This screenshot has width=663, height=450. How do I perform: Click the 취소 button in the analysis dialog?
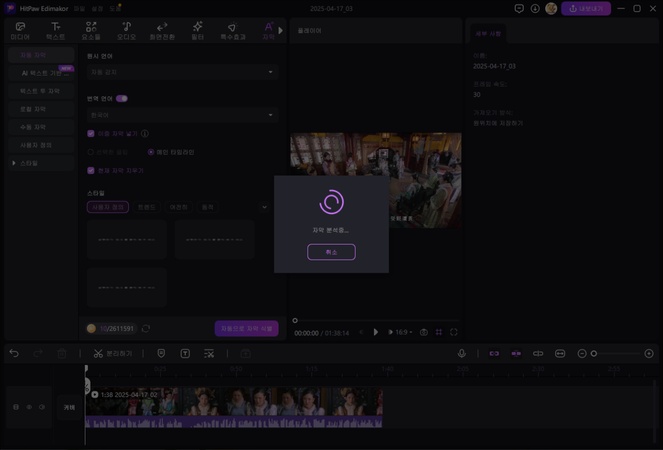click(x=331, y=252)
